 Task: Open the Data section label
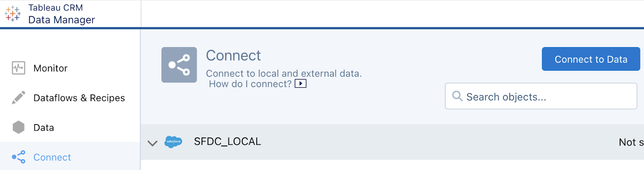[x=44, y=127]
